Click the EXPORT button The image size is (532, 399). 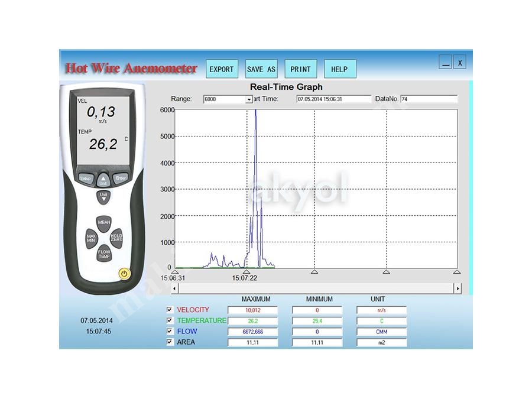(222, 69)
